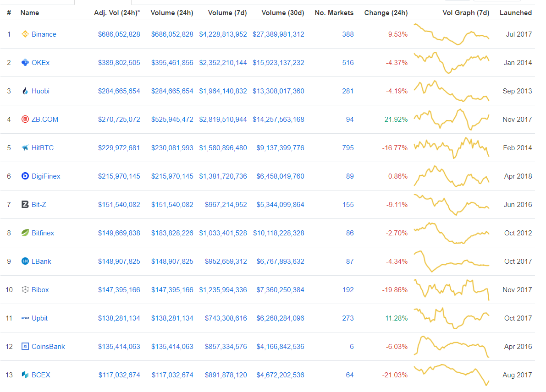Open the Bit-Z exchange link
Screen dimensions: 546x392
[x=39, y=205]
